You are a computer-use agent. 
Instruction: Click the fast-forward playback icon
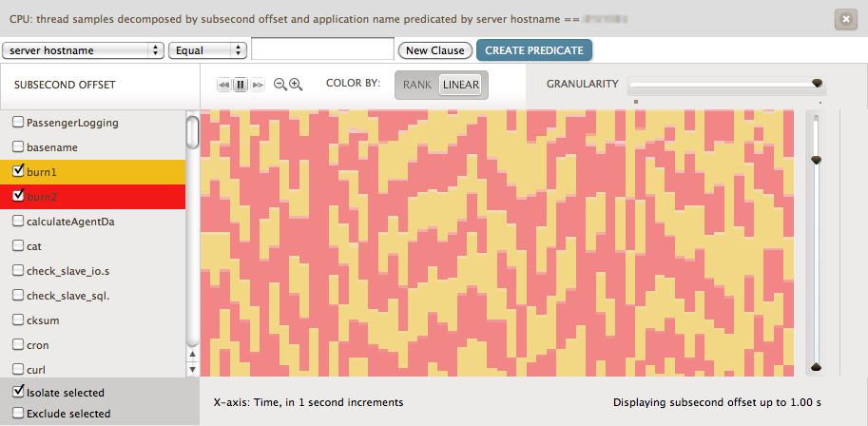[258, 85]
